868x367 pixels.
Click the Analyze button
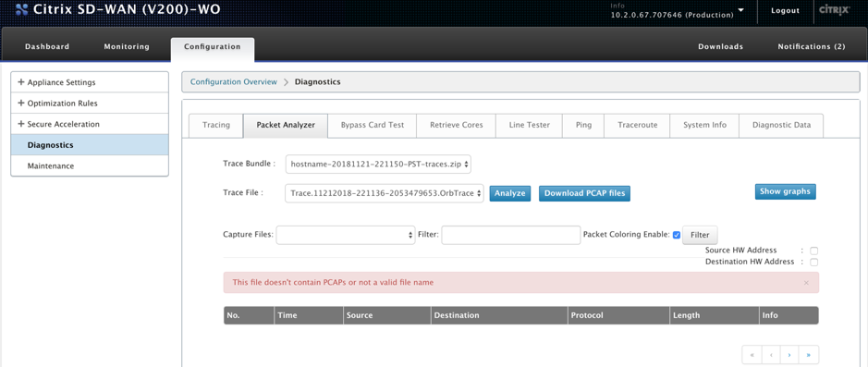(510, 193)
